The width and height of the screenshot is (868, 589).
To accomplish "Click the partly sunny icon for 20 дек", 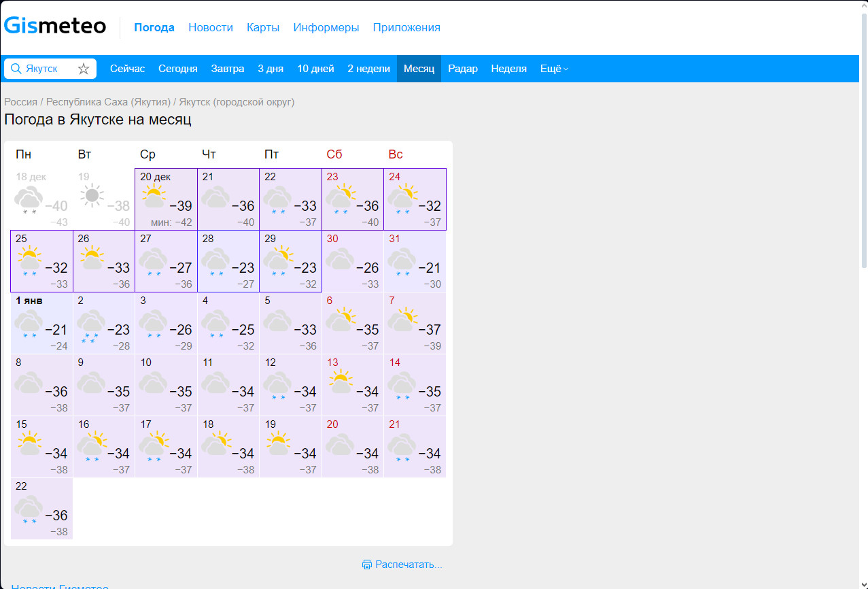I will pyautogui.click(x=154, y=196).
